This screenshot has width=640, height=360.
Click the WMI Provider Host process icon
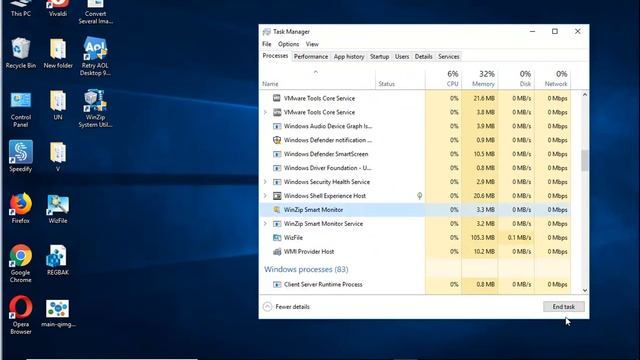click(277, 251)
